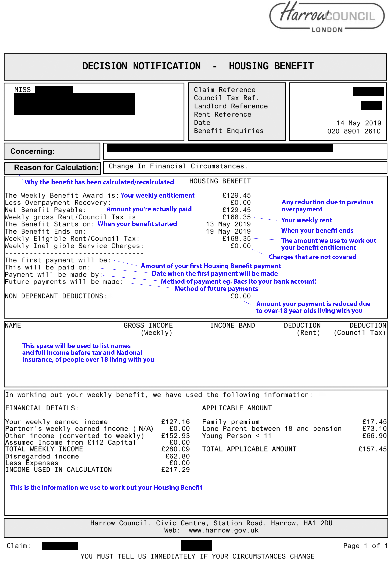This screenshot has width=392, height=562.
Task: Click the Page 1 of 1 indicator
Action: pos(365,546)
